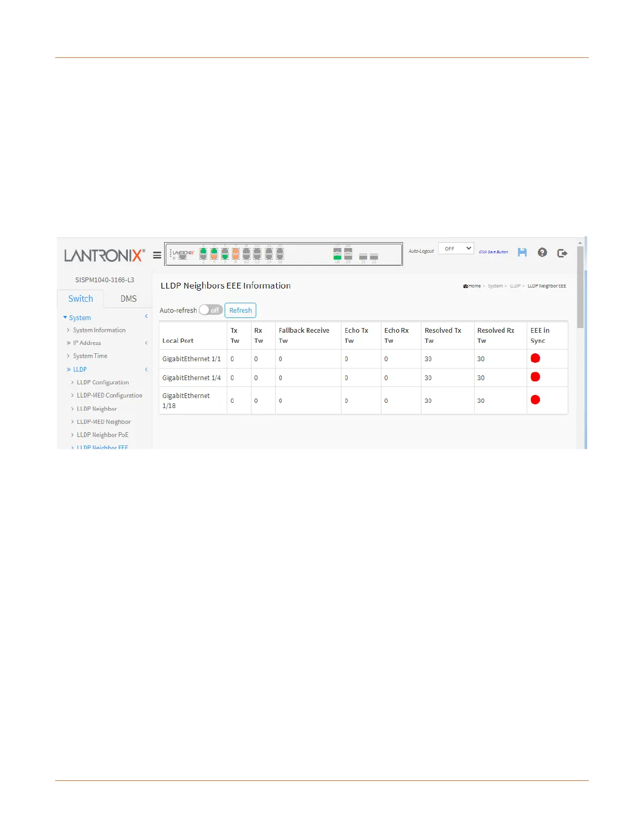Toggle the Auto-refresh switch
The height and width of the screenshot is (834, 644).
coord(211,310)
